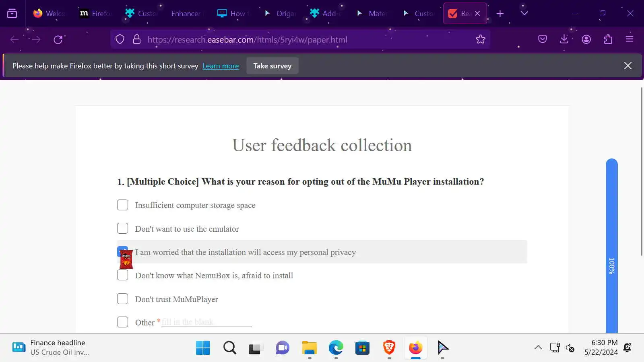Open the Firefox account menu
The width and height of the screenshot is (644, 362).
586,39
